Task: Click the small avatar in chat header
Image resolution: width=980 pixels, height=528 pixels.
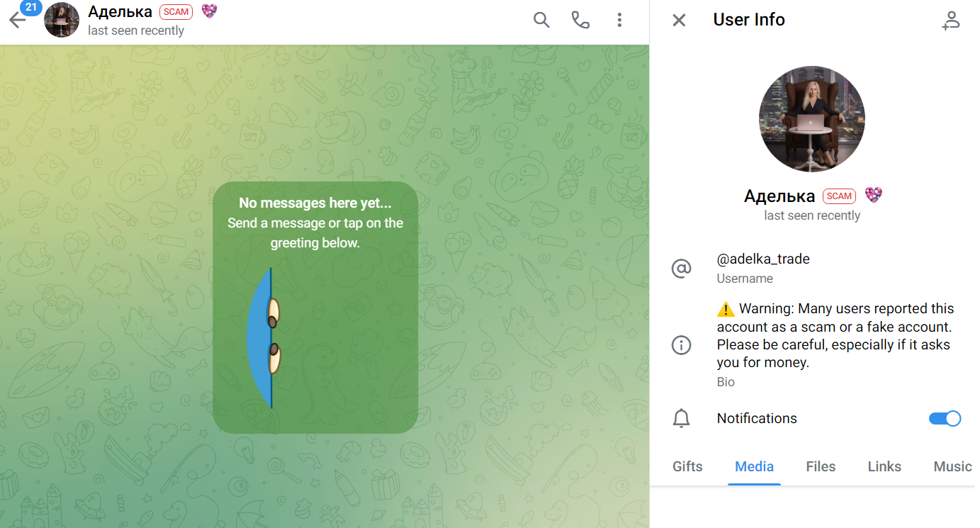Action: (62, 20)
